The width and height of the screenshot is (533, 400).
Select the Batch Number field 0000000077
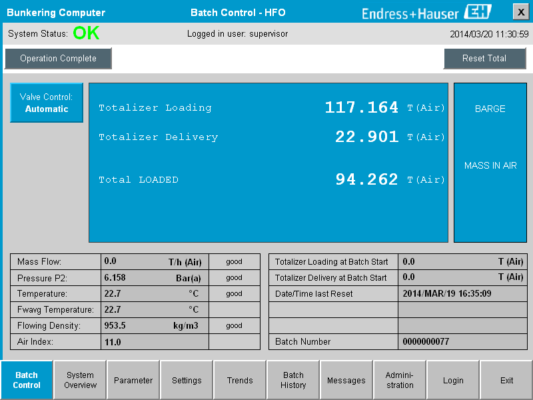tap(462, 342)
